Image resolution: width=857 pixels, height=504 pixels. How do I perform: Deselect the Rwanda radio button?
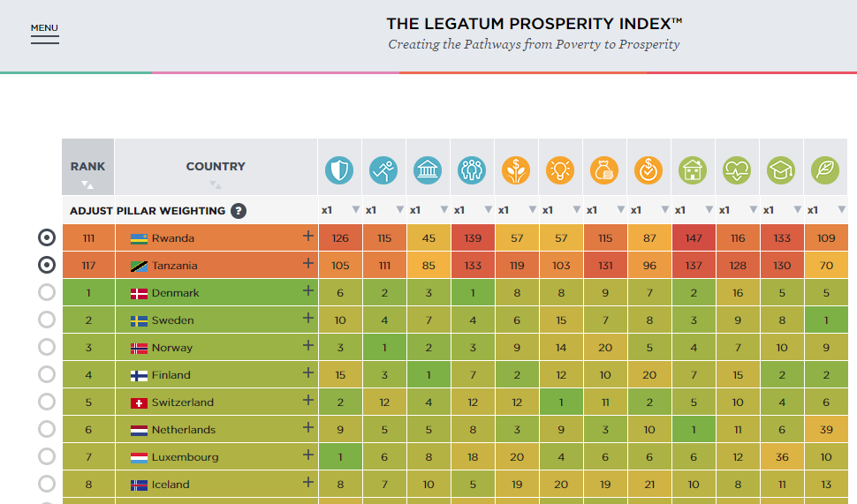click(47, 237)
